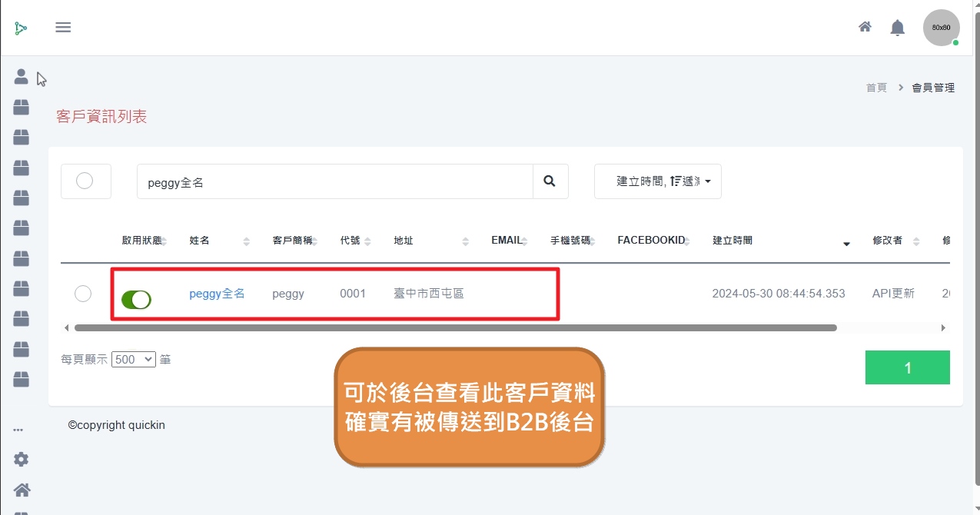
Task: Sort by the 姓名 column header
Action: [x=200, y=241]
